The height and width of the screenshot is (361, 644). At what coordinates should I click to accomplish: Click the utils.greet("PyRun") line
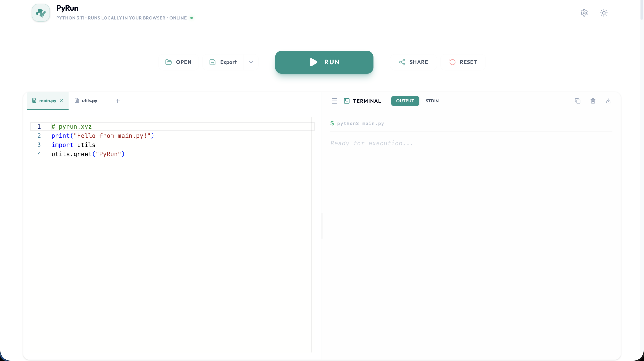[88, 154]
